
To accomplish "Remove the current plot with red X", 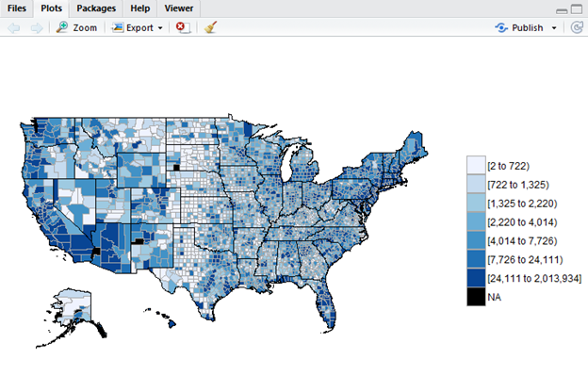I will coord(183,27).
